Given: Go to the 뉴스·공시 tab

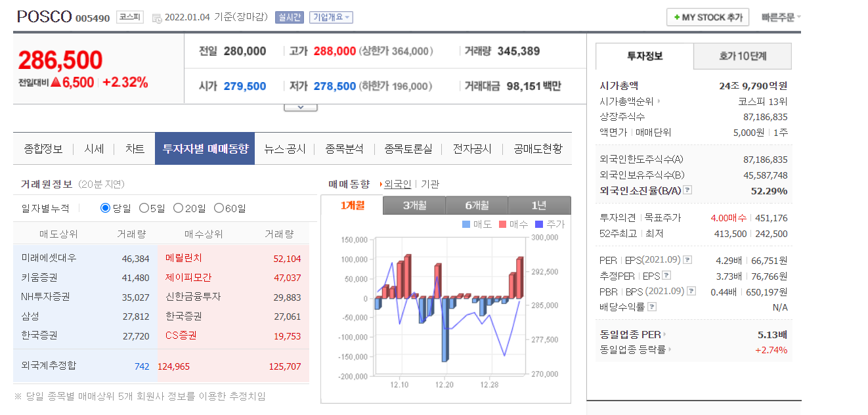Looking at the screenshot, I should [285, 149].
